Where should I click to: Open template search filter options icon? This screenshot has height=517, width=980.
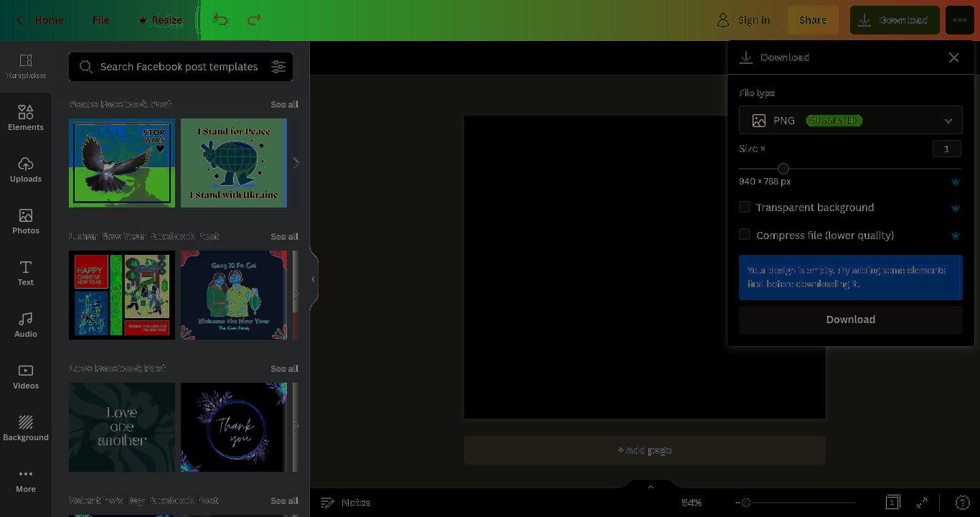point(278,67)
